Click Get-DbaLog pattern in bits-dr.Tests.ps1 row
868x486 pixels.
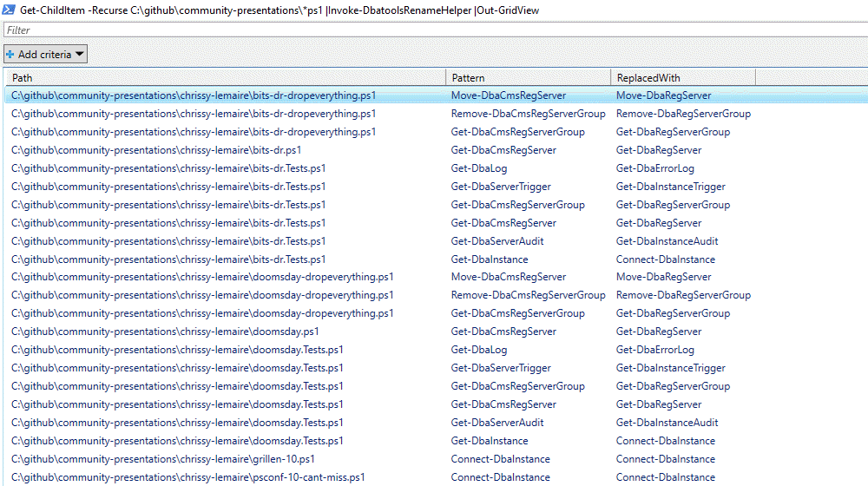(479, 168)
